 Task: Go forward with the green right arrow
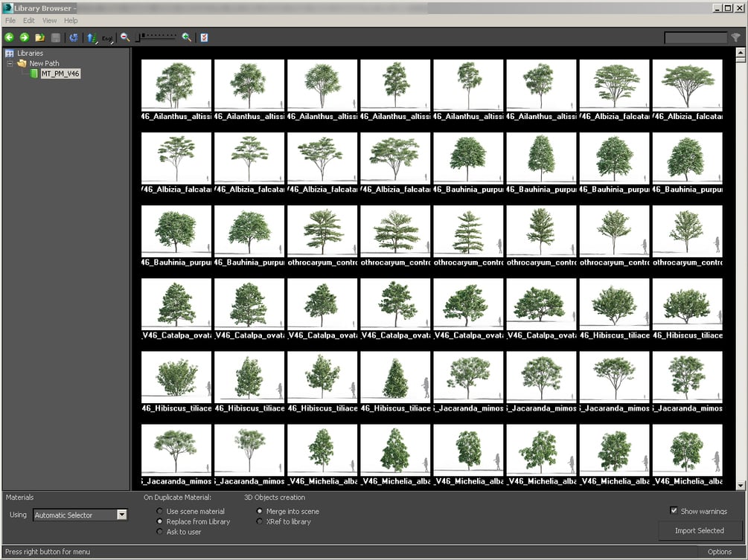point(25,37)
